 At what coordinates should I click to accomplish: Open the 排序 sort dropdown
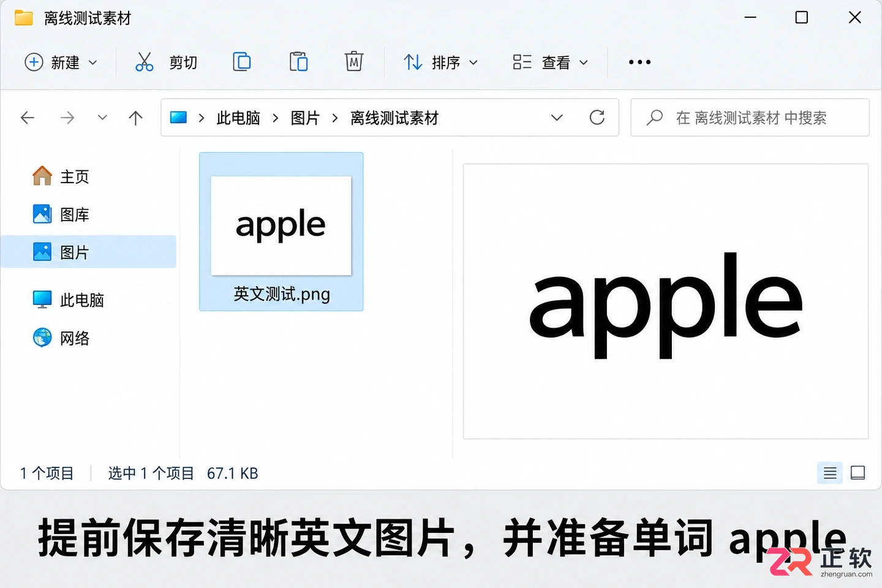pos(440,62)
